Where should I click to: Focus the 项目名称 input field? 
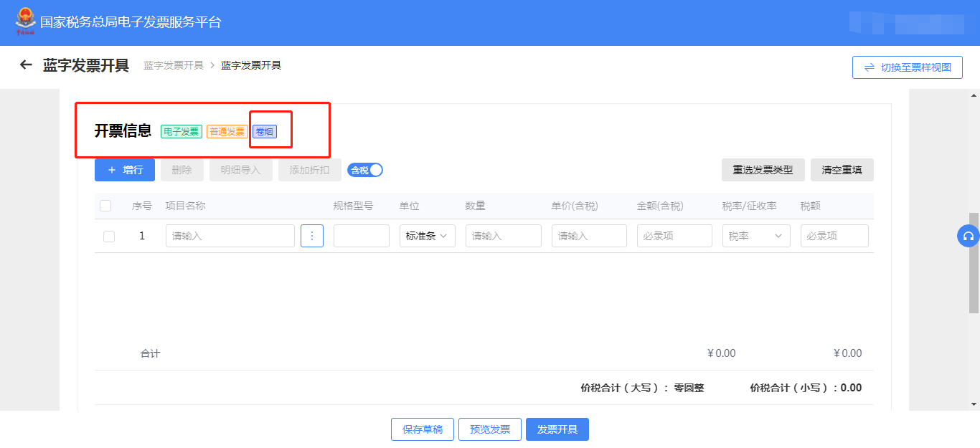[230, 236]
